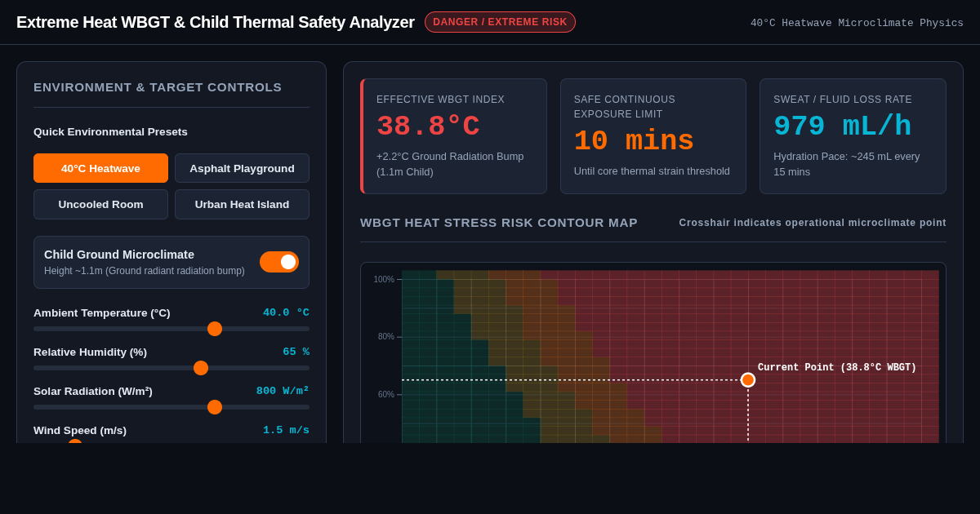Viewport: 980px width, 514px height.
Task: Select the Sweat / Fluid Loss Rate card
Action: click(x=853, y=136)
